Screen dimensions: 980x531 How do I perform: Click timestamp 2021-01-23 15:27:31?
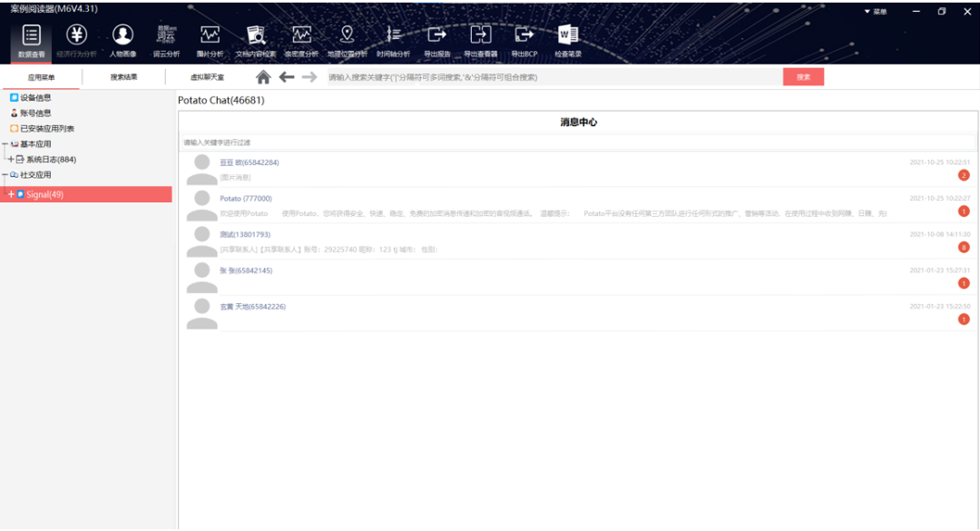(939, 270)
